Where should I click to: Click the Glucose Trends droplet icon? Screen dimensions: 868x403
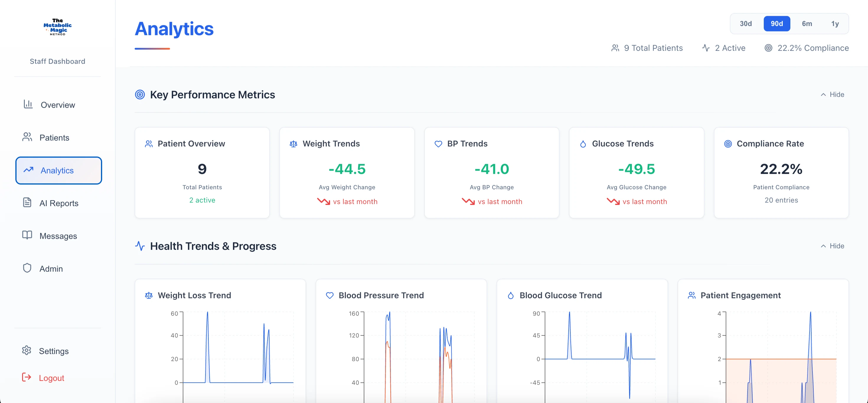(x=583, y=144)
